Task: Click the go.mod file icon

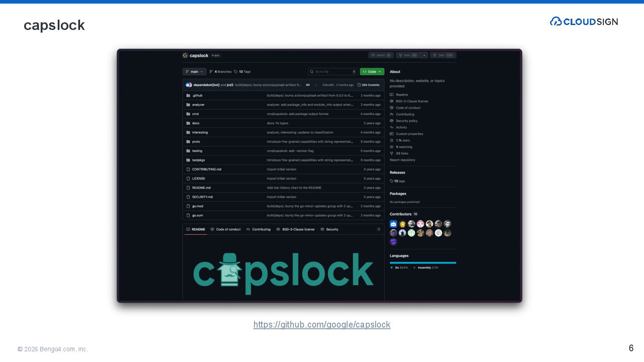Action: (188, 206)
